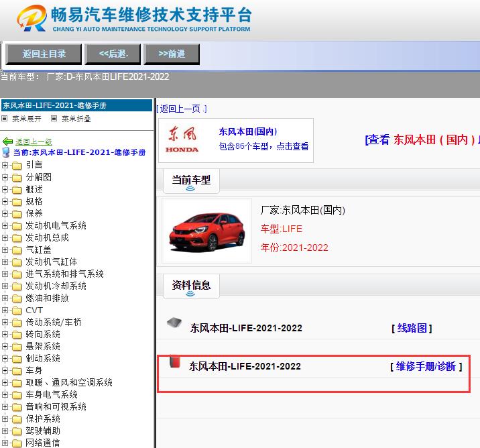The image size is (480, 448).
Task: Expand the 引言 tree node
Action: coord(5,165)
